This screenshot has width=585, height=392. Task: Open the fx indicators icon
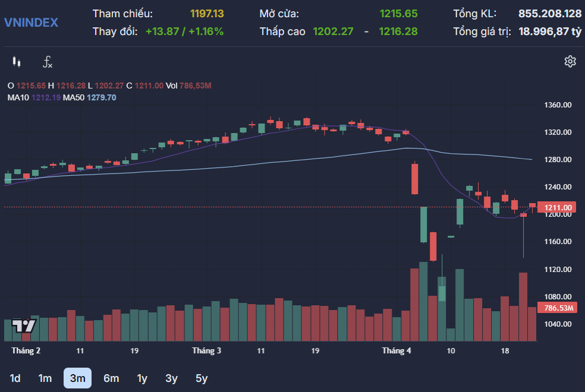point(47,61)
